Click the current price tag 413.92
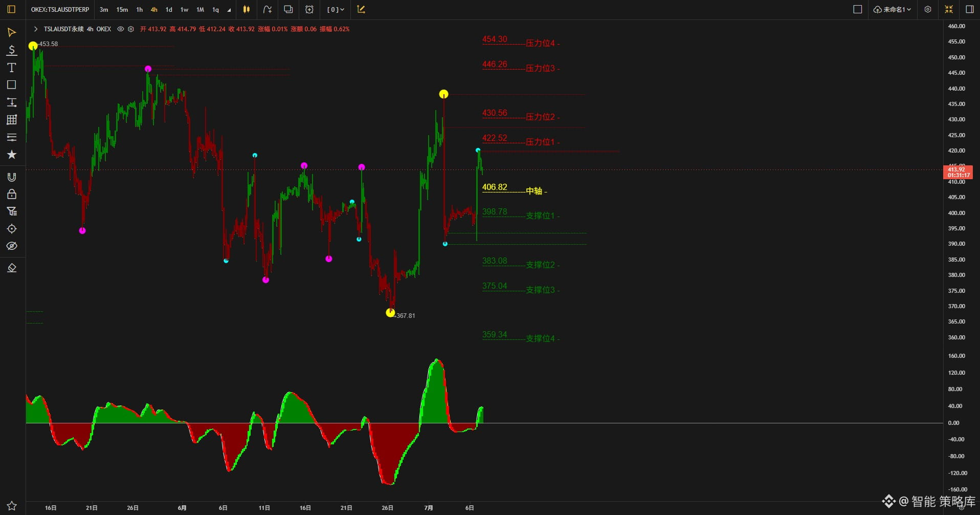 pyautogui.click(x=957, y=172)
